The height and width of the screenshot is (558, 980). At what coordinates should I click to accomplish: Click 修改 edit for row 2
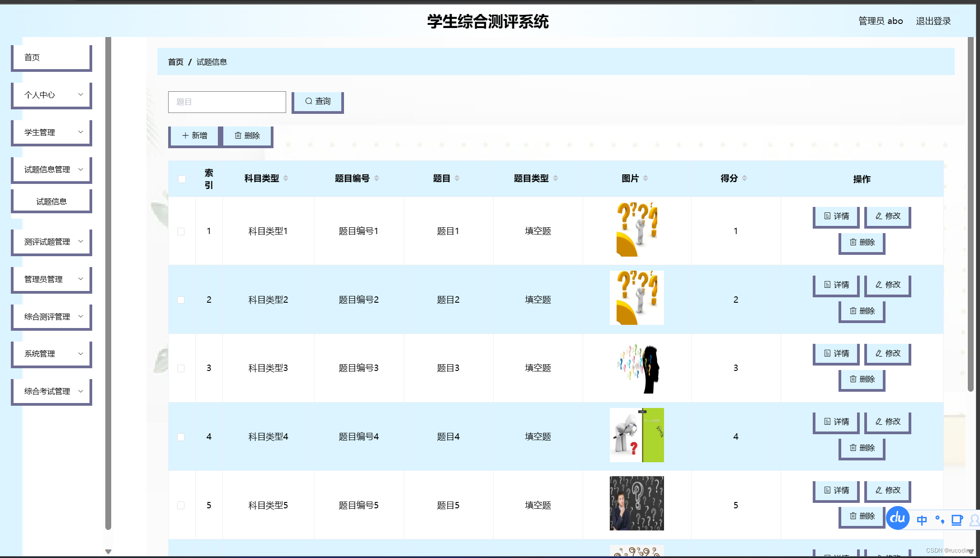(888, 285)
